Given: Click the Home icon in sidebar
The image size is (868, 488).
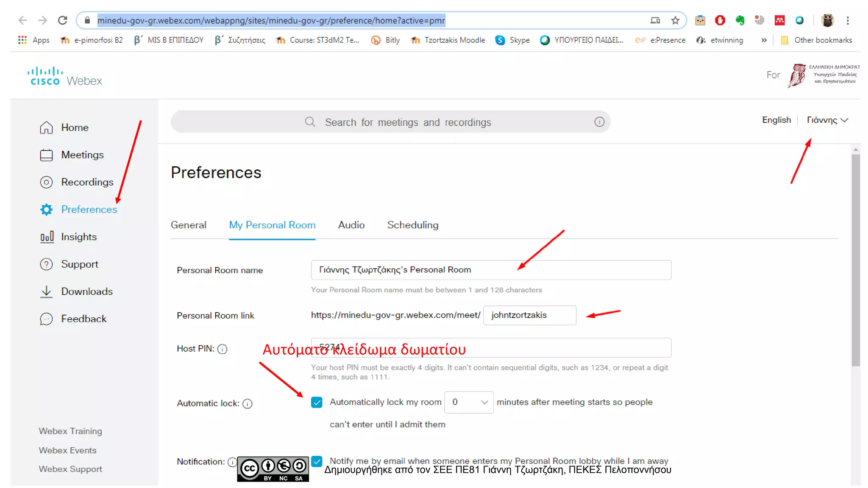Looking at the screenshot, I should tap(46, 128).
